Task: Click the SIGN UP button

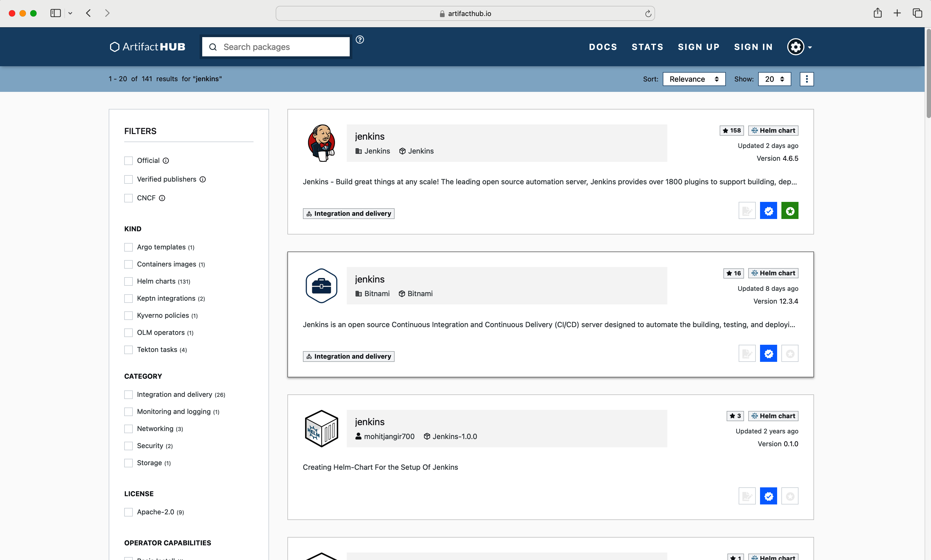Action: pos(698,46)
